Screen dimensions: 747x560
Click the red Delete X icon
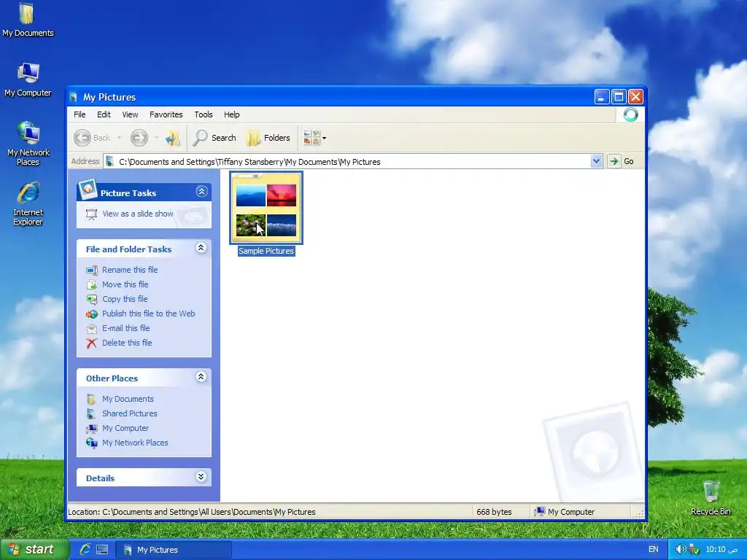(91, 343)
